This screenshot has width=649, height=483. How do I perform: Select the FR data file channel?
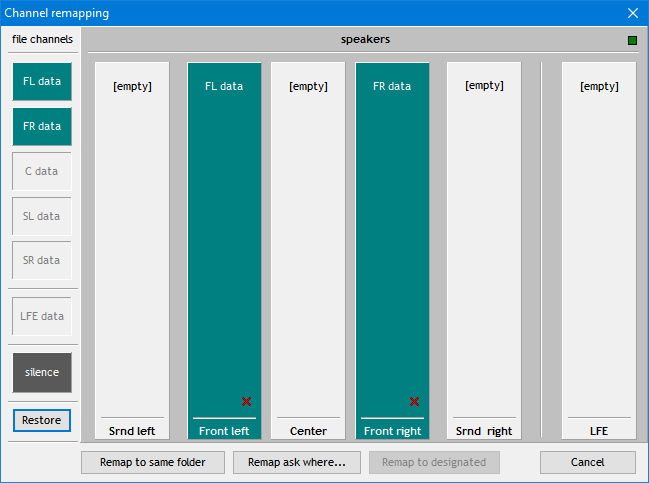42,126
